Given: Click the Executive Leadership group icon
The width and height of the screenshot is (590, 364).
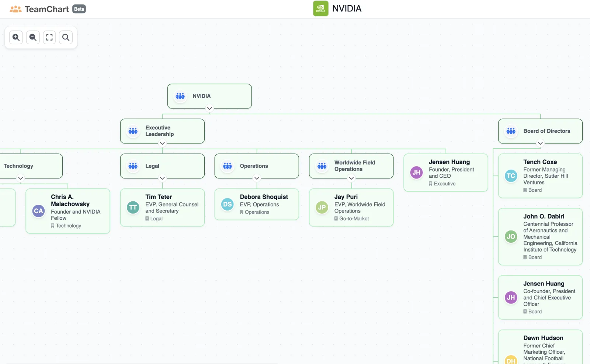Looking at the screenshot, I should click(133, 131).
